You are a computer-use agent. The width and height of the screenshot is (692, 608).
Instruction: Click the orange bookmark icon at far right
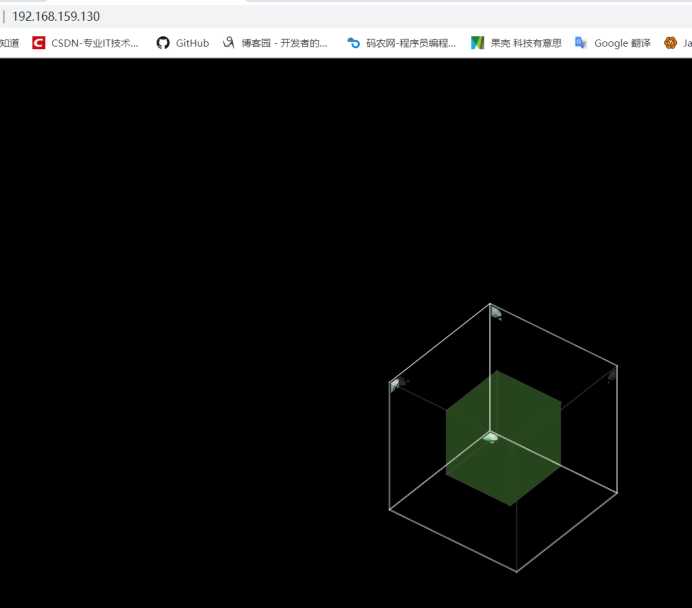(670, 43)
